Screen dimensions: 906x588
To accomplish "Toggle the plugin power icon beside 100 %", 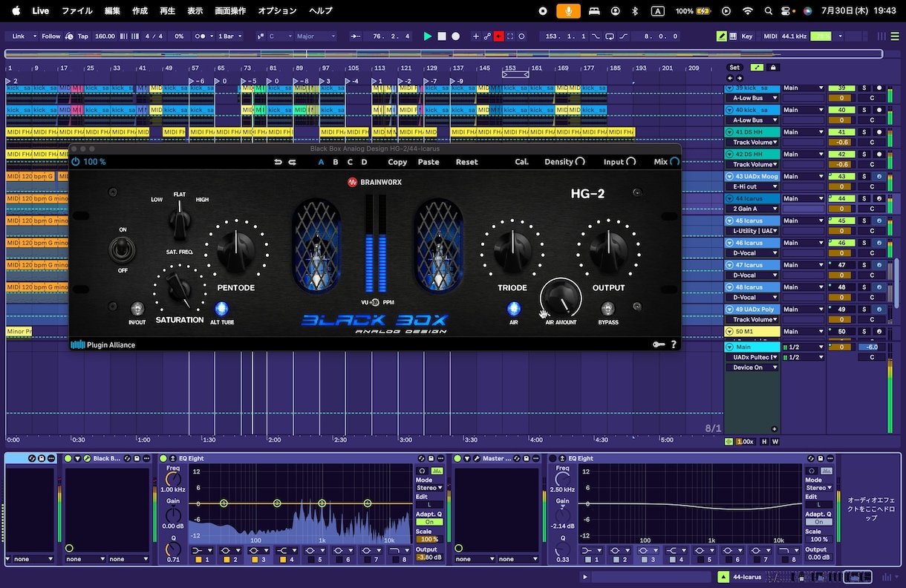I will click(75, 161).
